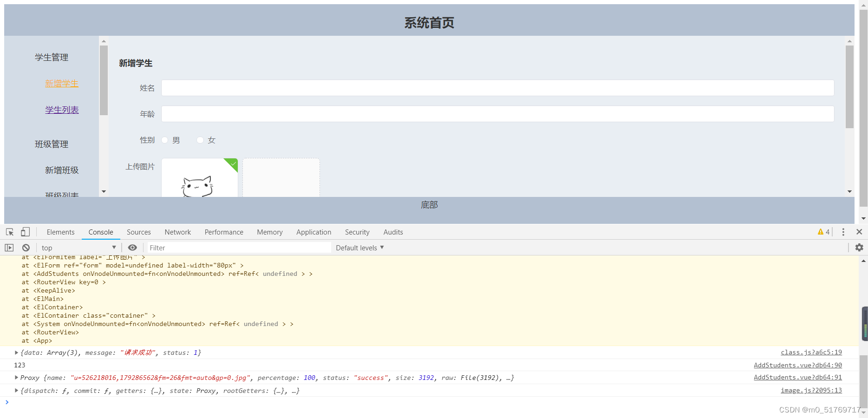This screenshot has width=868, height=418.
Task: Click sidebar scrollbar down arrow
Action: [104, 191]
